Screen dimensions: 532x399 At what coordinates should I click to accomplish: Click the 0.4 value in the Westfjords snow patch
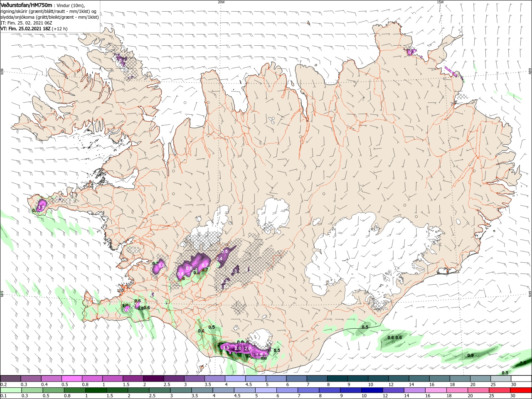122,61
